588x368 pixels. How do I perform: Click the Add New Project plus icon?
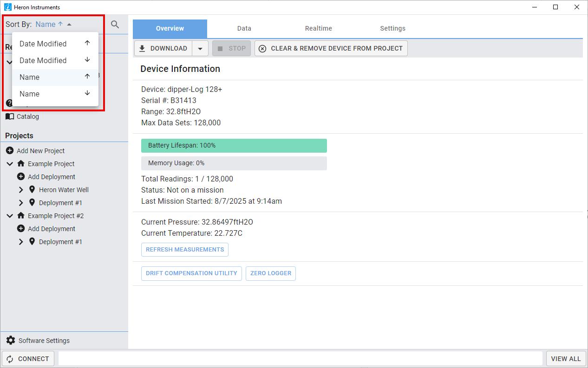tap(10, 151)
